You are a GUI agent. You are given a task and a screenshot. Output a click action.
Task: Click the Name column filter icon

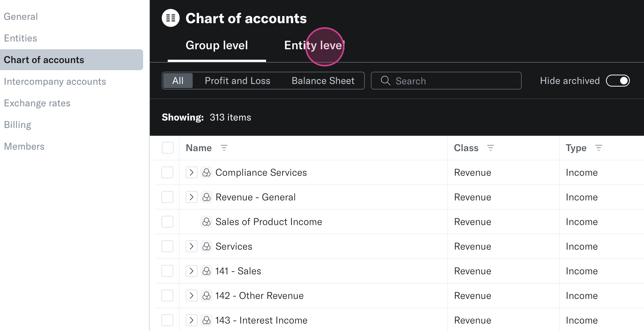224,148
